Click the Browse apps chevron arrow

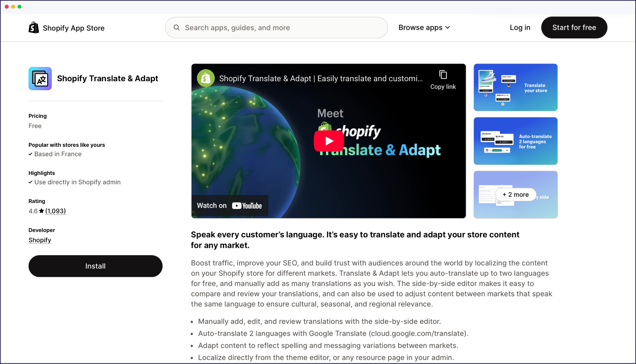pos(447,28)
